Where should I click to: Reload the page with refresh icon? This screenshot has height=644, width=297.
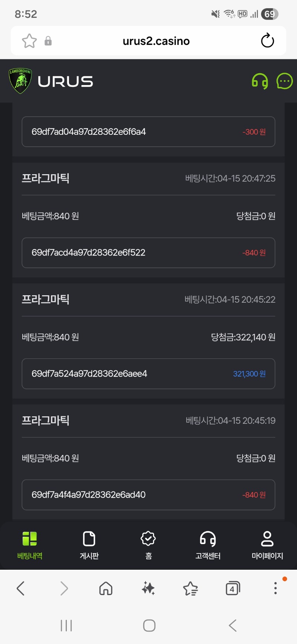point(267,41)
